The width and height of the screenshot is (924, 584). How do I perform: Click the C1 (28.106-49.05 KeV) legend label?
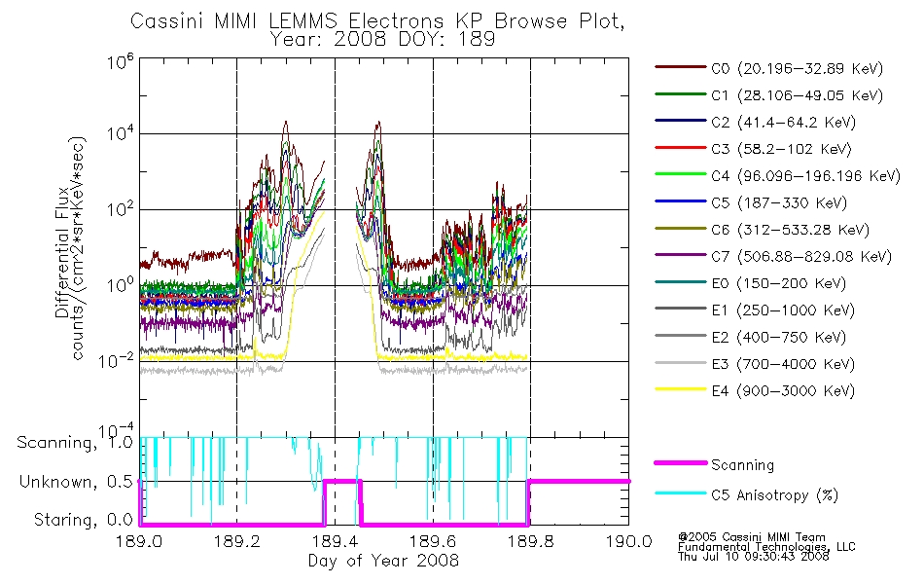798,95
